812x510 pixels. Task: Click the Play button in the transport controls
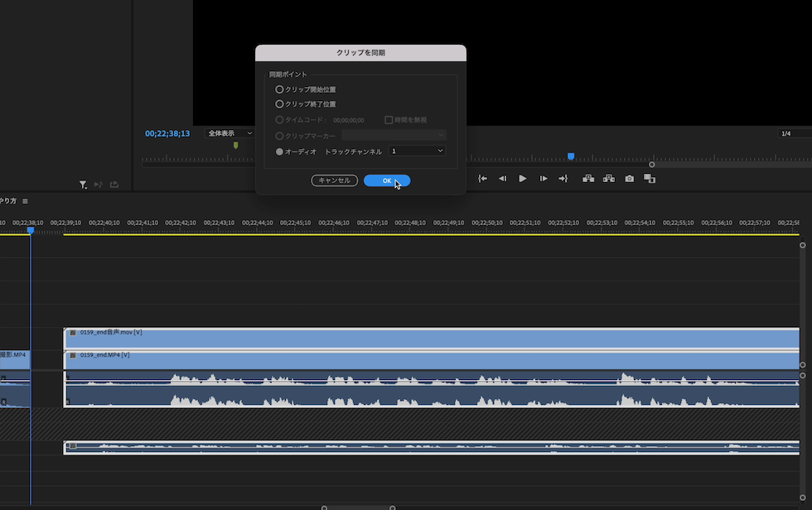point(522,178)
